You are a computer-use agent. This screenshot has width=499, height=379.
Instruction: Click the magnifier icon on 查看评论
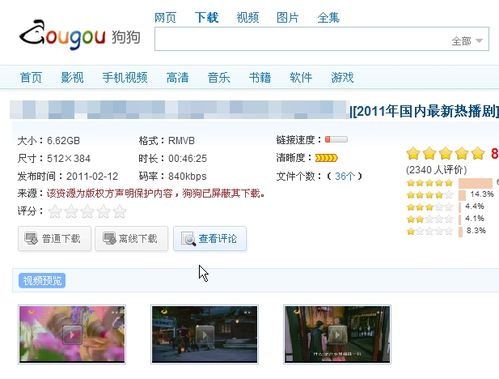pyautogui.click(x=188, y=239)
